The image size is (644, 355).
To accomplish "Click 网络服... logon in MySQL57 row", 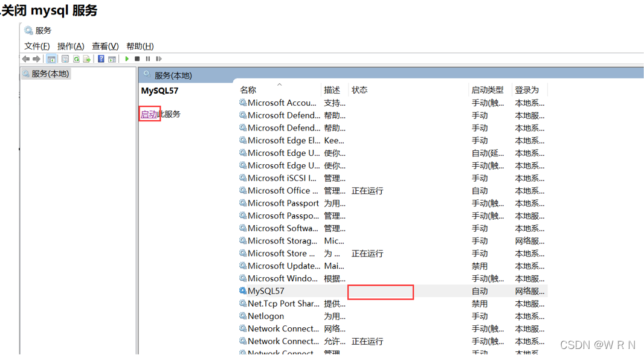I will pos(530,291).
